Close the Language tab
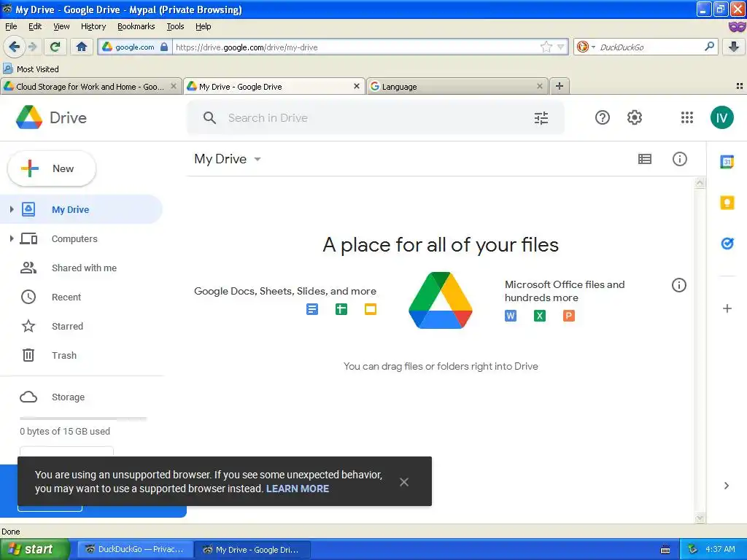Screen dimensions: 747x560 pyautogui.click(x=539, y=86)
